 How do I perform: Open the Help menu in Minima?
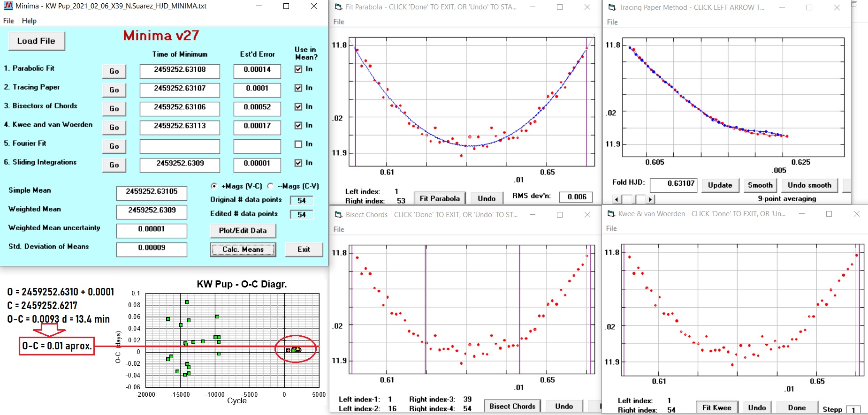(x=29, y=21)
